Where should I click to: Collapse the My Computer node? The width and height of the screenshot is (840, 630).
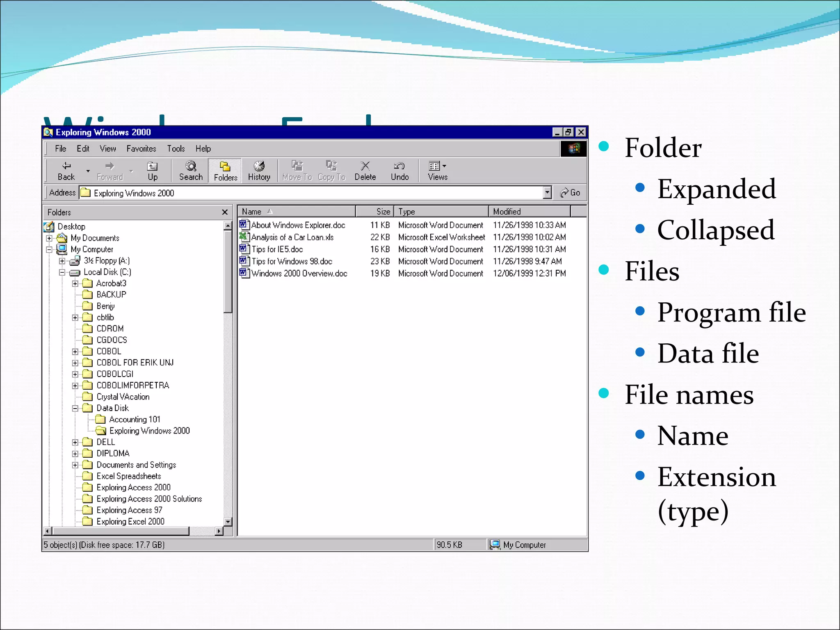pyautogui.click(x=49, y=249)
